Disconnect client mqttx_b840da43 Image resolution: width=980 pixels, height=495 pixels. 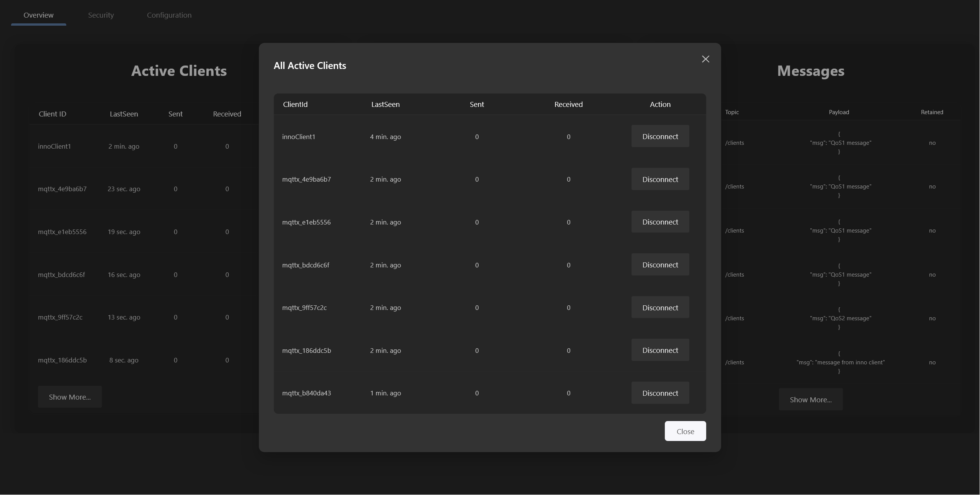(x=660, y=393)
